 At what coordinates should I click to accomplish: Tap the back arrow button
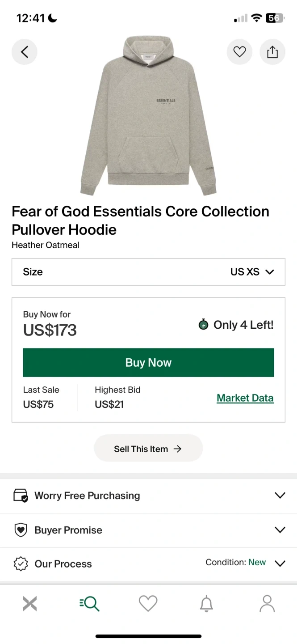[25, 52]
